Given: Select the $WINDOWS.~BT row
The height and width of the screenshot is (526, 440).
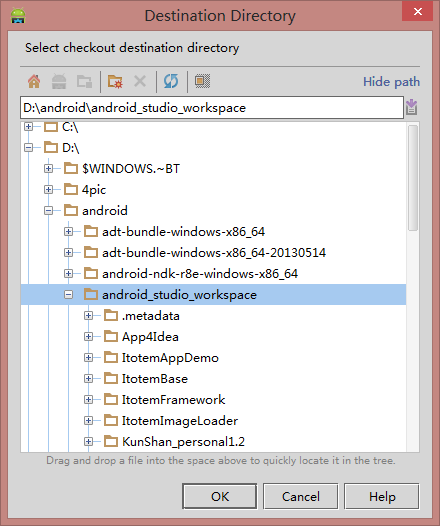Looking at the screenshot, I should [213, 168].
